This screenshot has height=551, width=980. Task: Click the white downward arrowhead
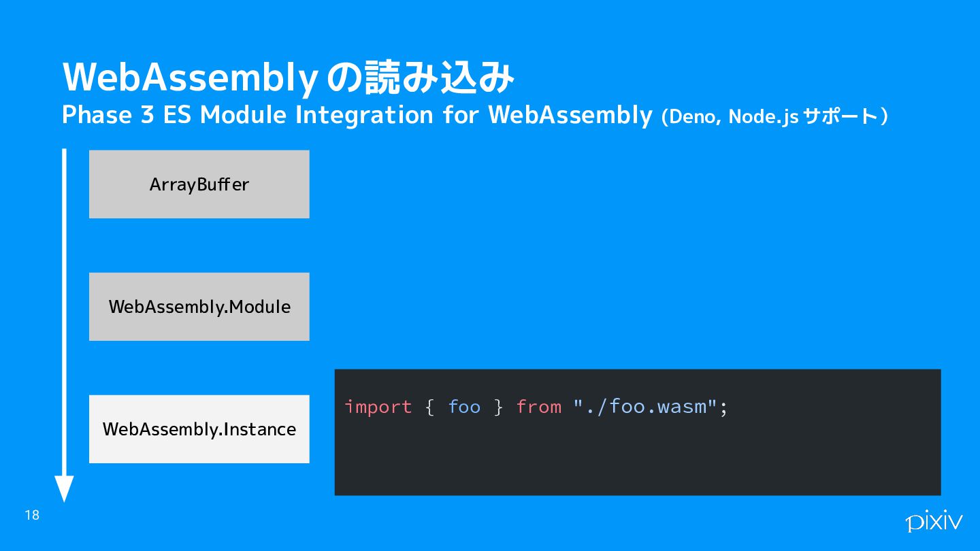point(64,489)
